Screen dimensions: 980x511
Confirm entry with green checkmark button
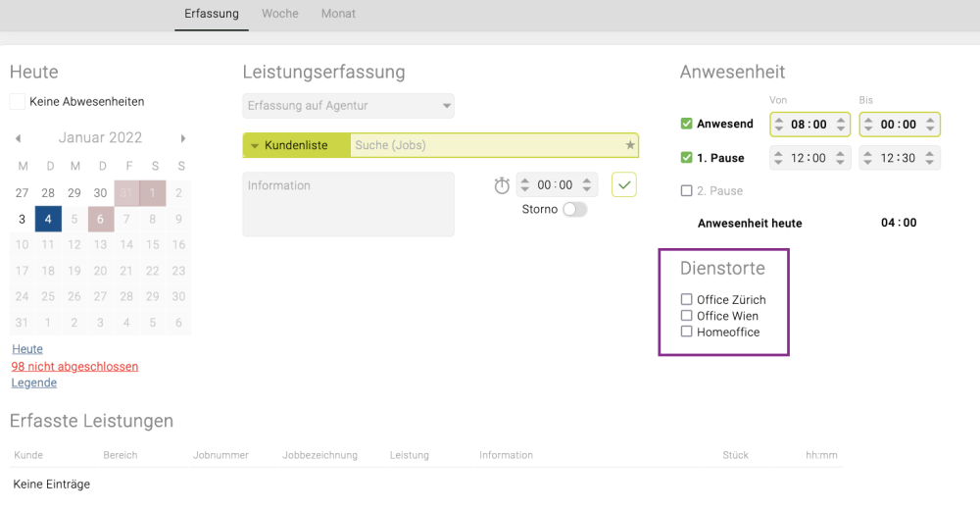624,184
